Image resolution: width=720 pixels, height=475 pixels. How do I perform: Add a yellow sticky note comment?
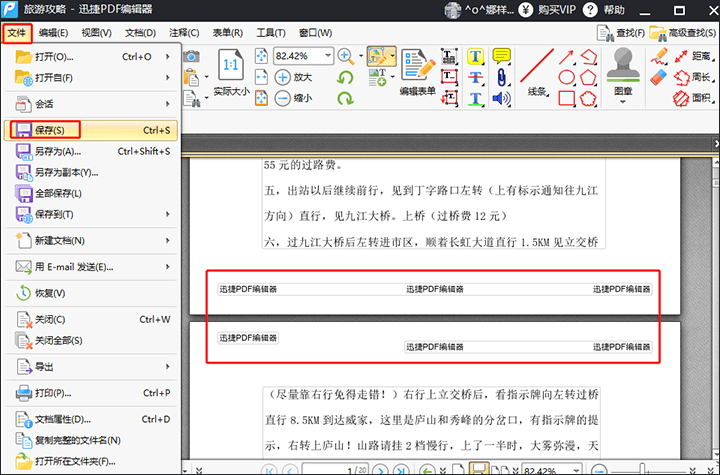501,57
